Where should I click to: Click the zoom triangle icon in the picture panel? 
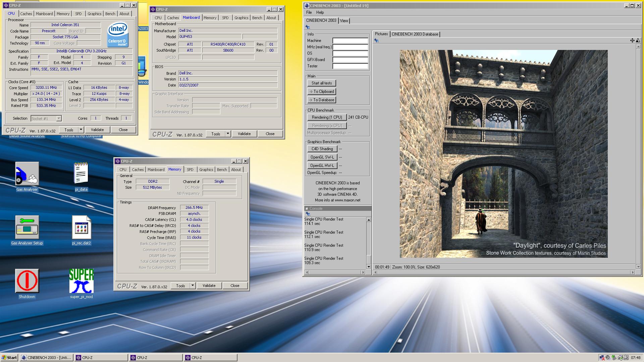tap(638, 41)
